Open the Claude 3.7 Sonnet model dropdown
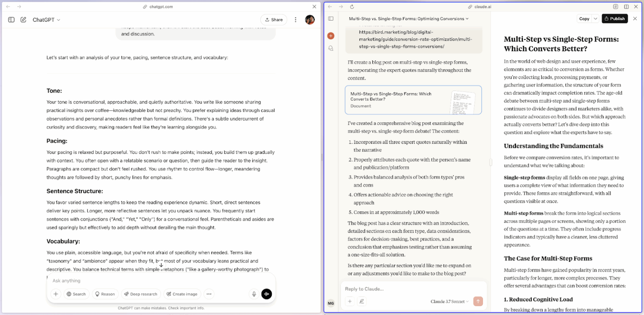 449,301
